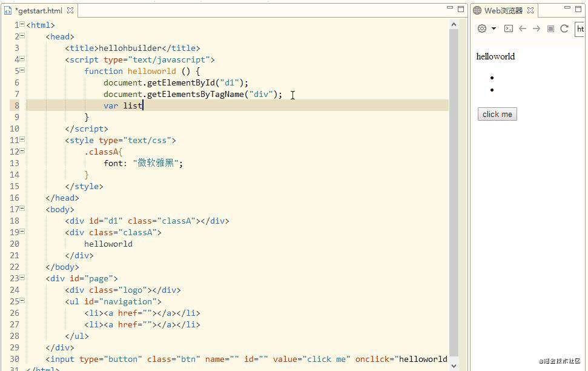Screen dimensions: 588x371
Task: Click 'getElementById' on line 6
Action: coord(181,82)
